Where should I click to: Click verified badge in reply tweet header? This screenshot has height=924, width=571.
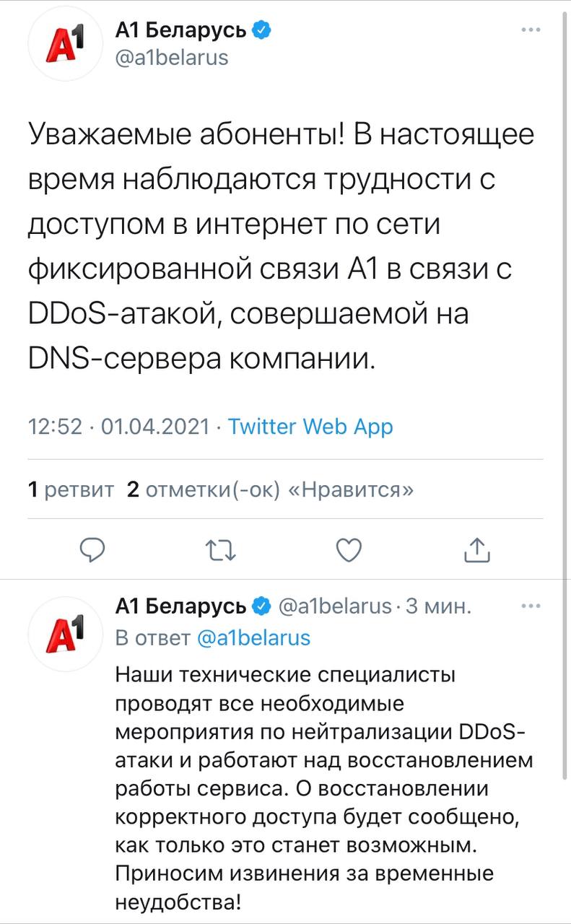point(261,606)
